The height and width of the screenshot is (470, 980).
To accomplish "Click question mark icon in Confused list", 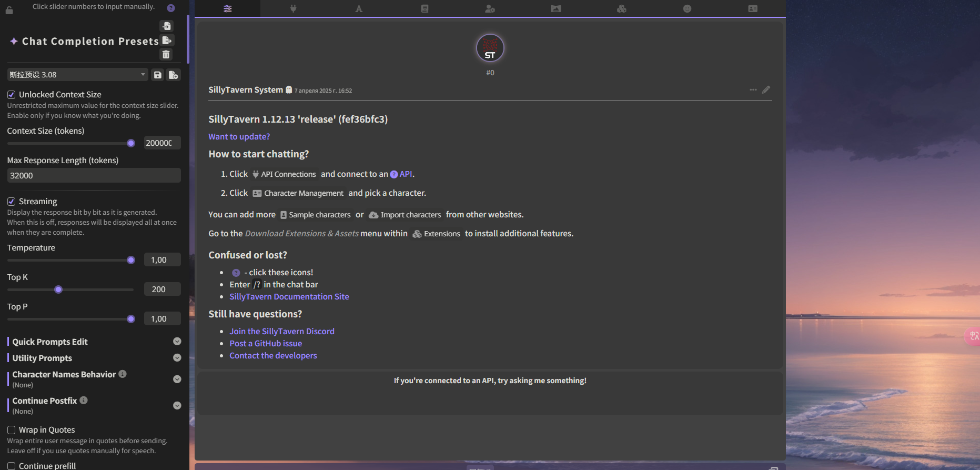I will click(x=236, y=273).
